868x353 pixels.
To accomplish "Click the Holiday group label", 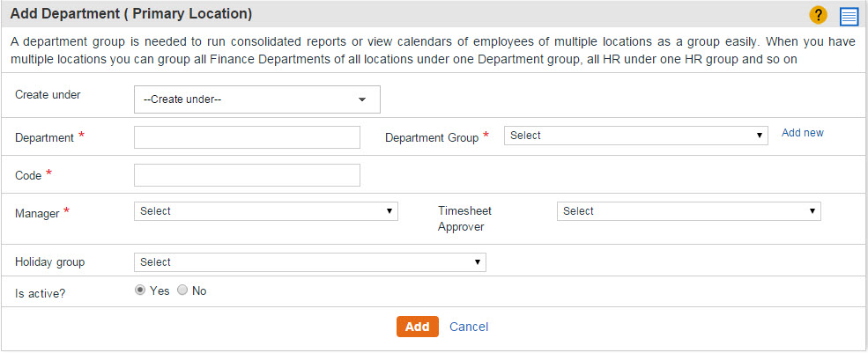I will 50,262.
